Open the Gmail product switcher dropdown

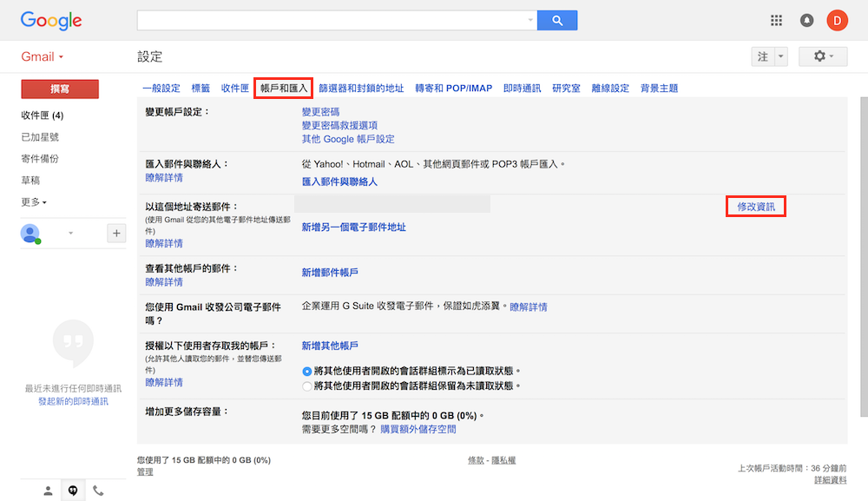[x=43, y=56]
